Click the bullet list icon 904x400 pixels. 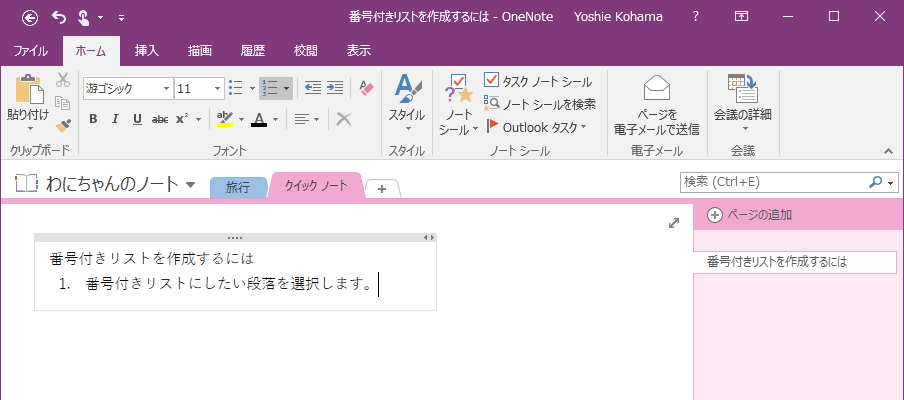236,88
